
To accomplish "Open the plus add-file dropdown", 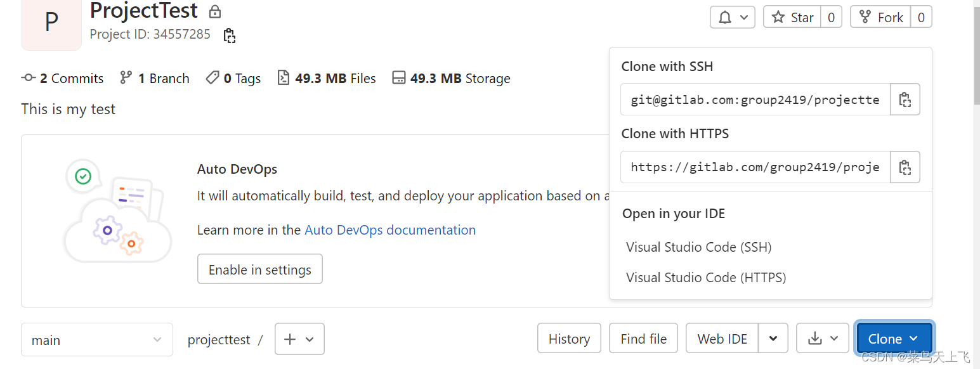I will pyautogui.click(x=299, y=339).
